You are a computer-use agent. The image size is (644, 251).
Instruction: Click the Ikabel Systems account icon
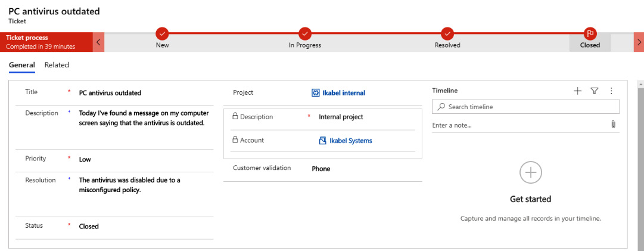(x=322, y=141)
